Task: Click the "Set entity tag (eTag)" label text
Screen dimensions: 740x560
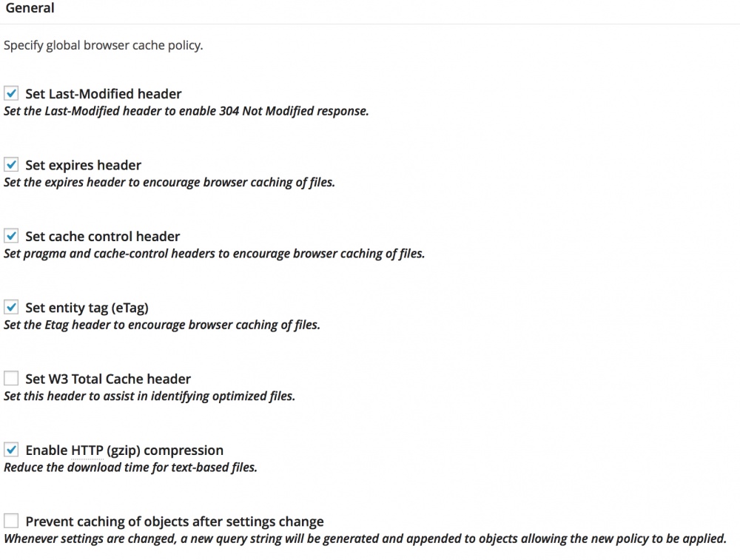Action: [87, 307]
